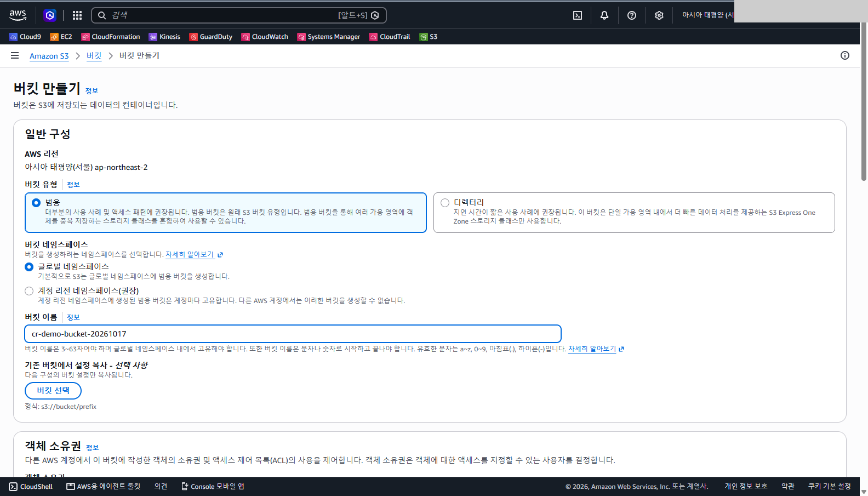Open CloudFormation service shortcut

tap(111, 37)
